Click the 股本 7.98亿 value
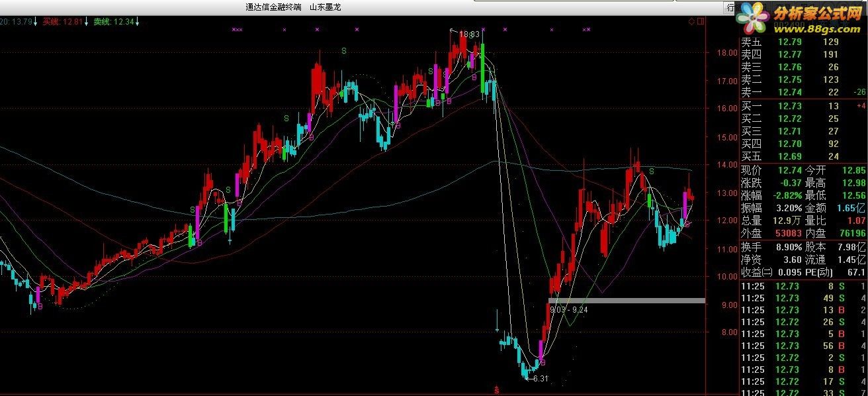This screenshot has height=396, width=868. (x=852, y=246)
